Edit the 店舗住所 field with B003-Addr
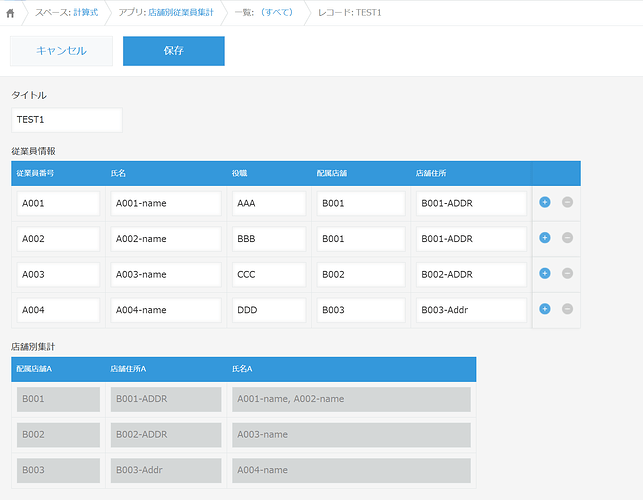The height and width of the screenshot is (500, 643). (471, 310)
